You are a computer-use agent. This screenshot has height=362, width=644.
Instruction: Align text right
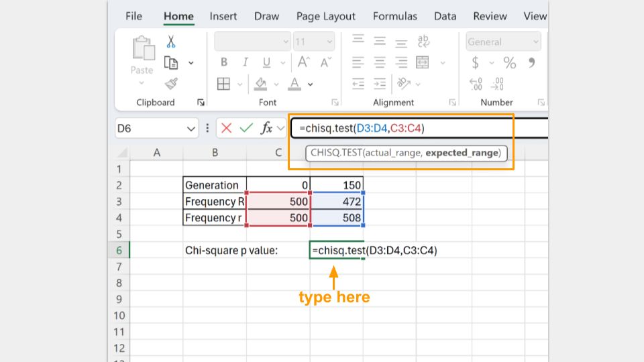pyautogui.click(x=401, y=62)
